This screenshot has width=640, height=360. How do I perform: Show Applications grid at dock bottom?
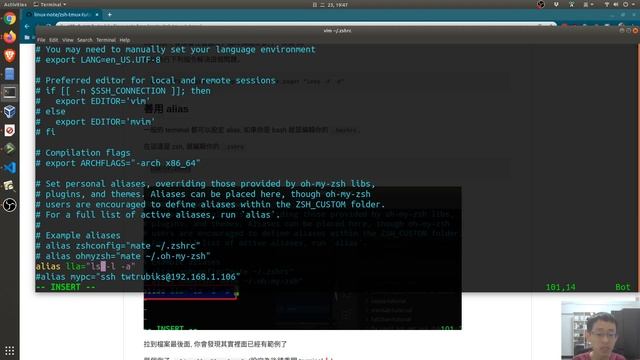coord(10,351)
